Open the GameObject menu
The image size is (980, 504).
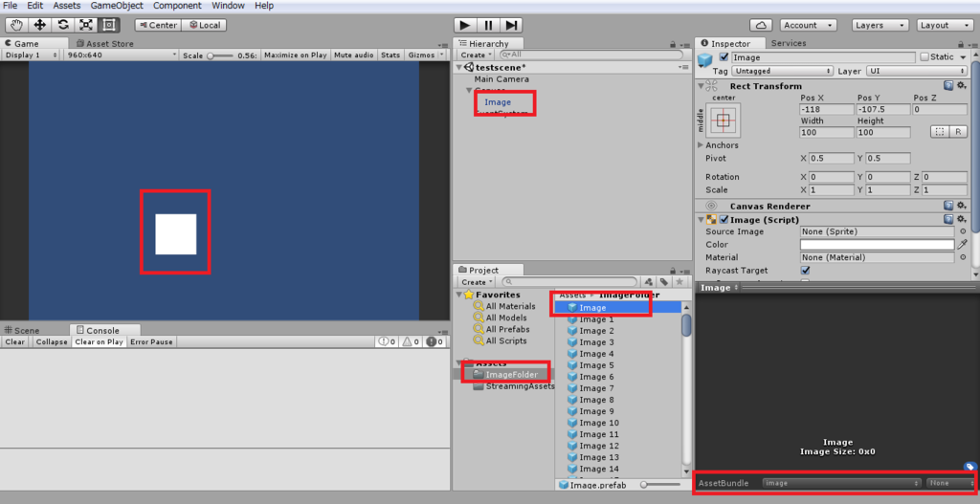[117, 6]
